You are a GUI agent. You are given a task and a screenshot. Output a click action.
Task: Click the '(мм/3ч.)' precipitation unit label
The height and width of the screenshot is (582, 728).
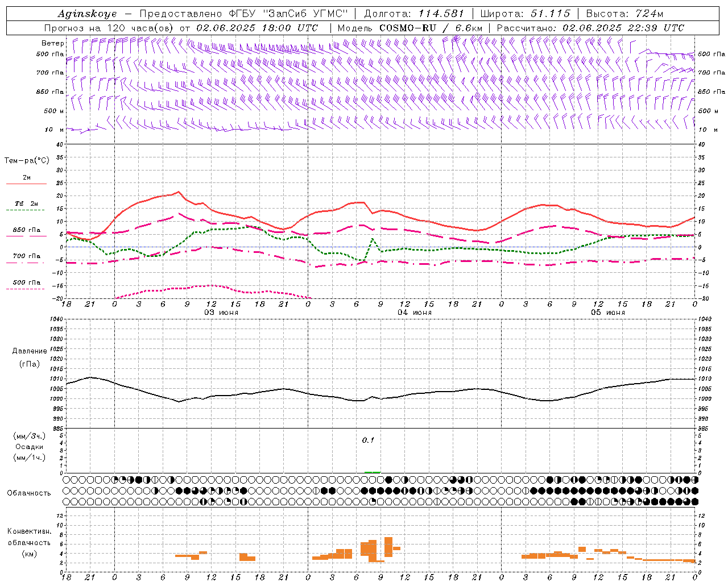(x=30, y=436)
